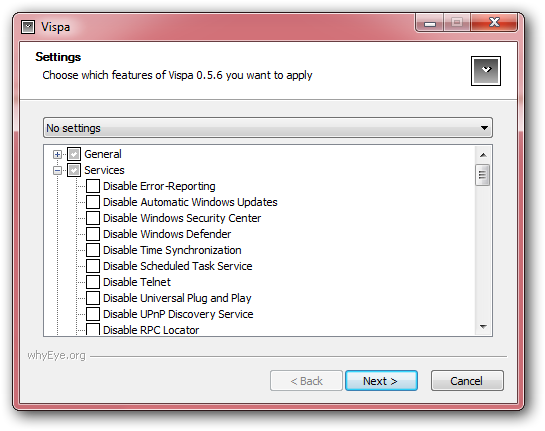Image resolution: width=545 pixels, height=431 pixels.
Task: Check Disable RPC Locator box
Action: (x=93, y=329)
